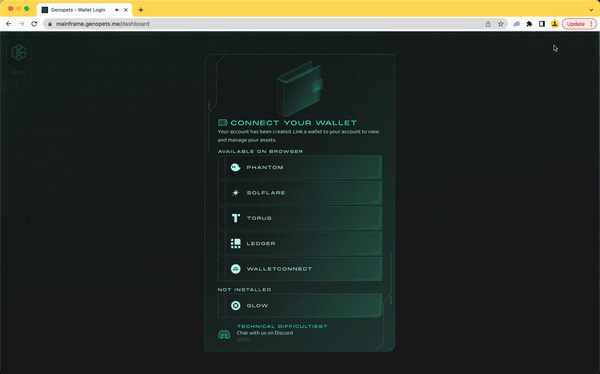This screenshot has width=600, height=374.
Task: Reload the Genopets page
Action: coord(34,24)
